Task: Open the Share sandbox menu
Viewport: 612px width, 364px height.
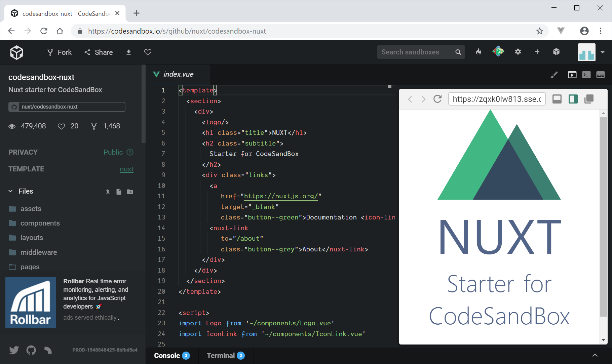Action: (x=99, y=52)
